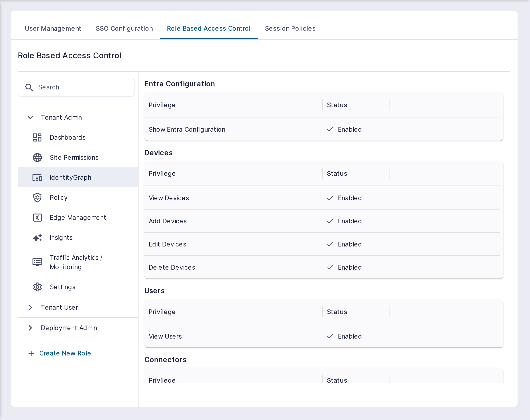Click checkmark in Add Devices row
Screen dimensions: 530x420
[x=330, y=221]
